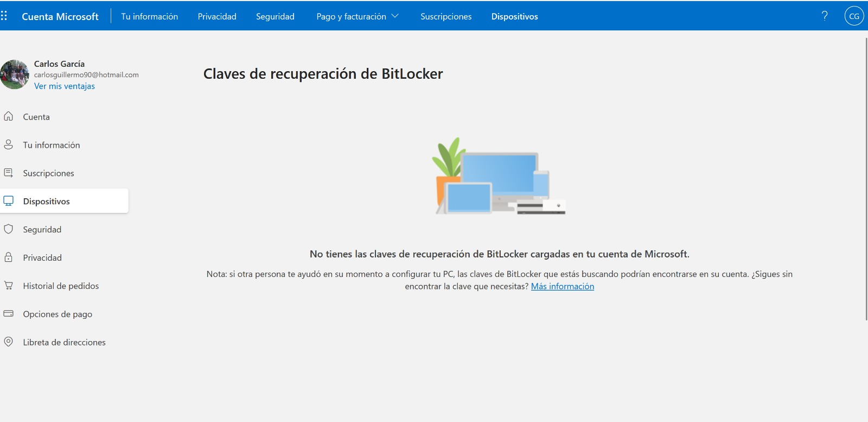The image size is (868, 422).
Task: Click the Privacidad lock icon
Action: pyautogui.click(x=8, y=257)
